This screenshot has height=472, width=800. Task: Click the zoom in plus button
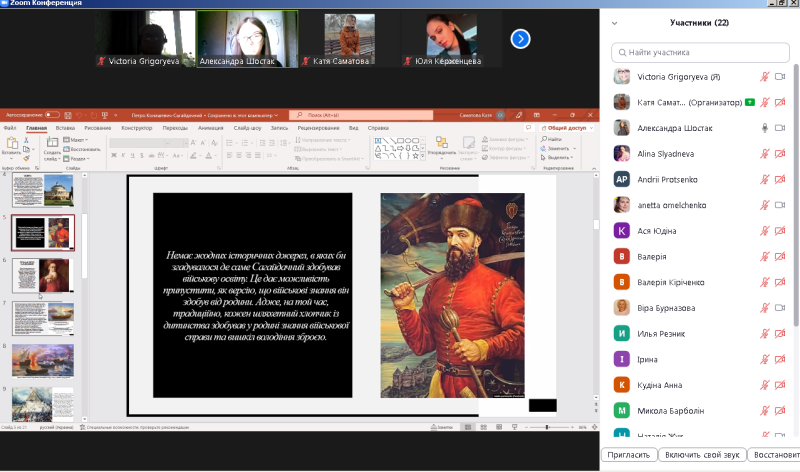pyautogui.click(x=572, y=427)
